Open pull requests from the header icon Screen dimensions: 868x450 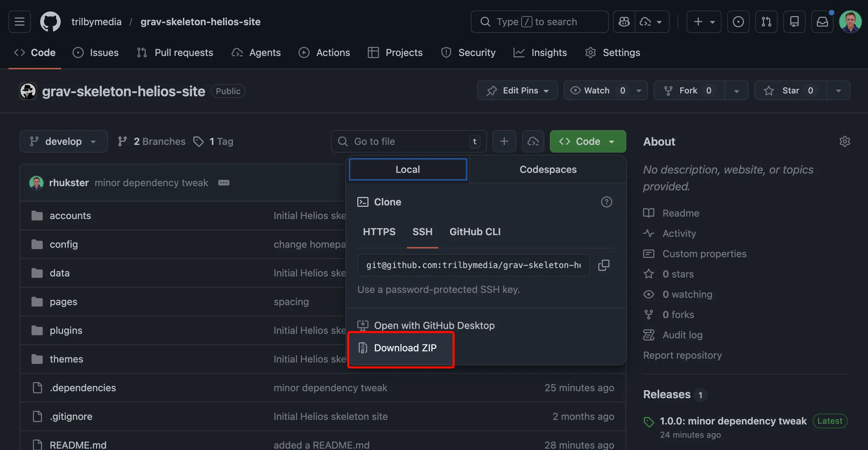(766, 21)
